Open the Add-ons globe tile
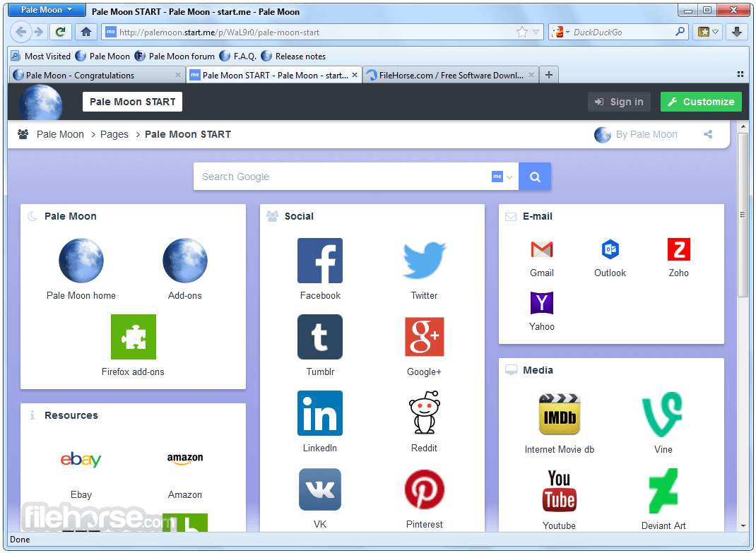The width and height of the screenshot is (756, 553). (185, 261)
